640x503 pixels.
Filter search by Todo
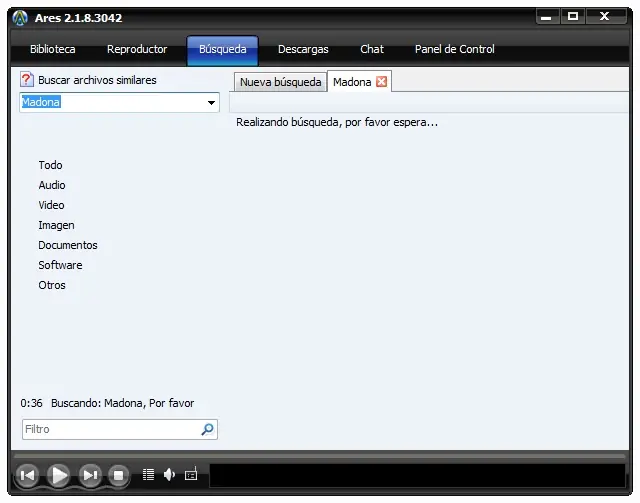[x=50, y=165]
